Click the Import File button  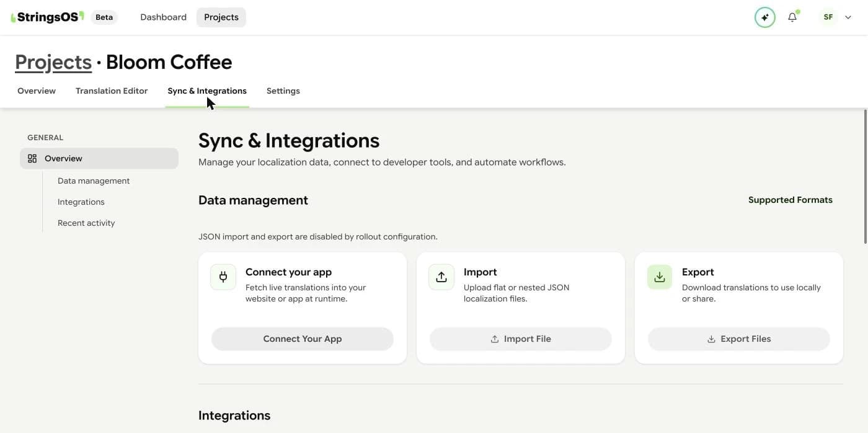(x=521, y=339)
